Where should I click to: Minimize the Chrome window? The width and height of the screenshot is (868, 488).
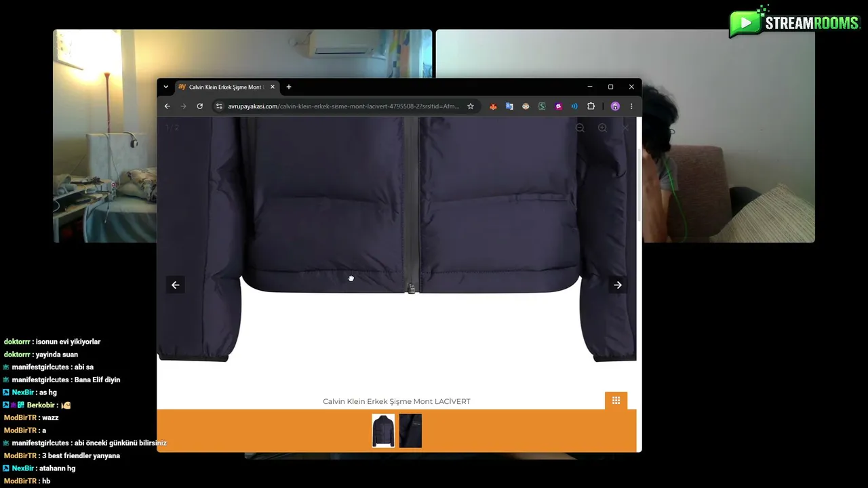590,87
